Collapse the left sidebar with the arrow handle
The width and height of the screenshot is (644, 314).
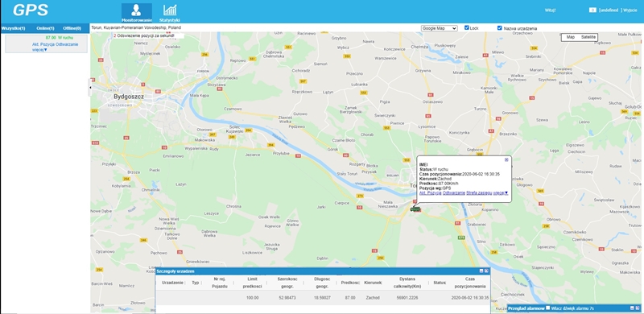tap(90, 88)
